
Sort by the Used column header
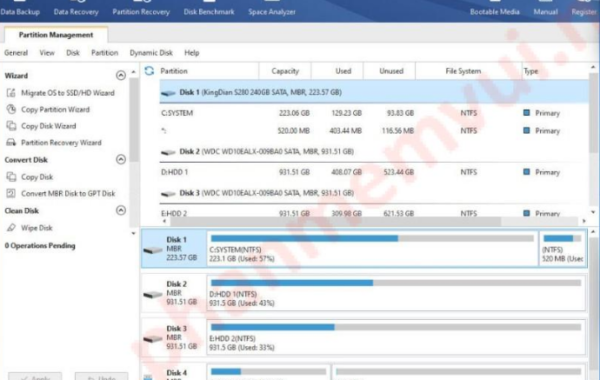tap(343, 71)
